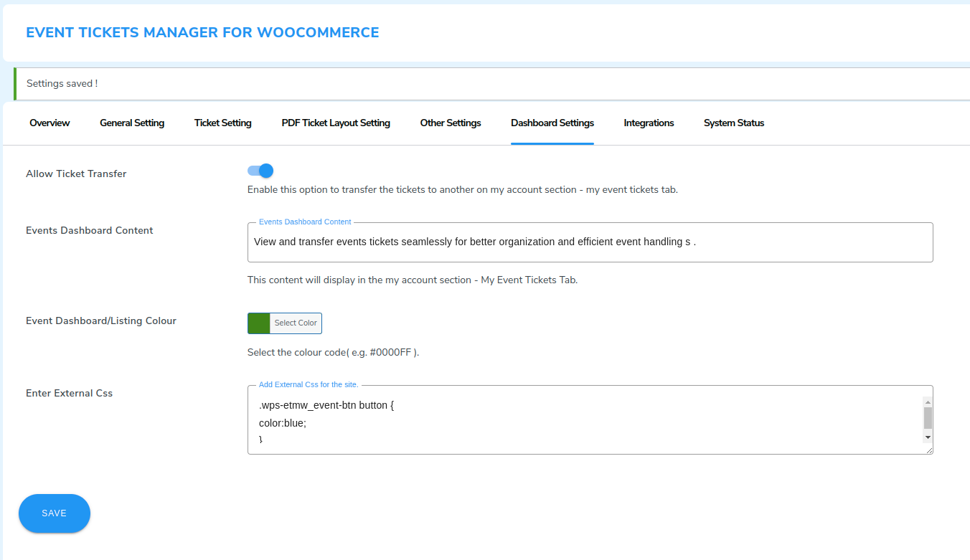
Task: Switch to General Setting tab
Action: [132, 123]
